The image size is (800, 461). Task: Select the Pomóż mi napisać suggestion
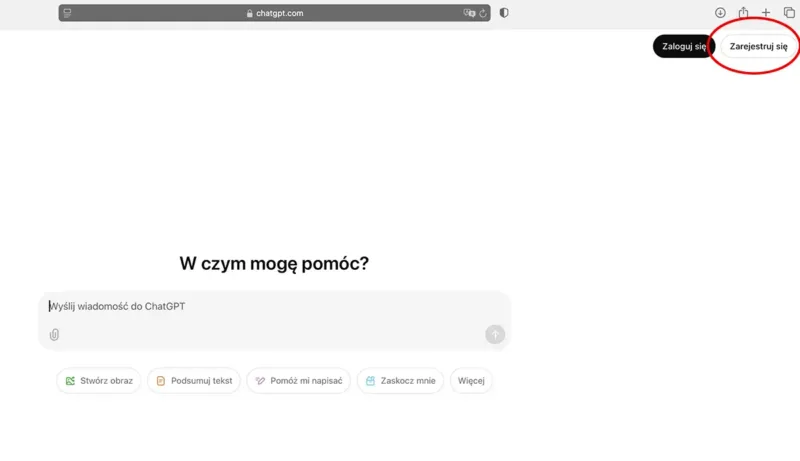[x=298, y=381]
